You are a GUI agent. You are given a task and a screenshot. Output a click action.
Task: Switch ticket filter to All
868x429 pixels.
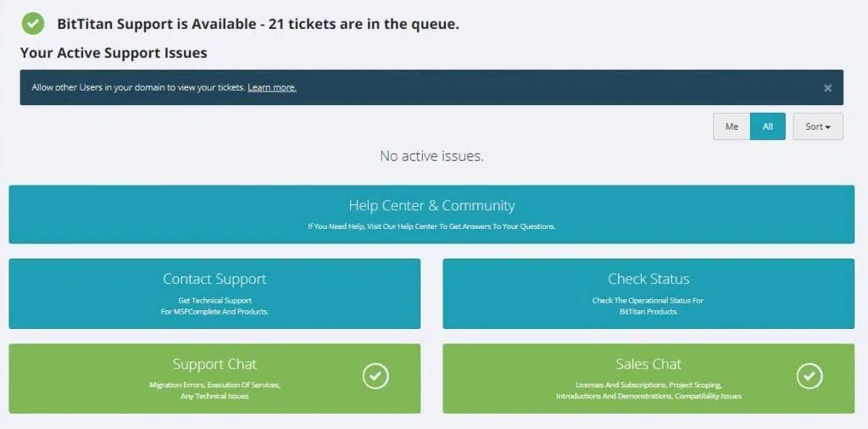coord(768,126)
